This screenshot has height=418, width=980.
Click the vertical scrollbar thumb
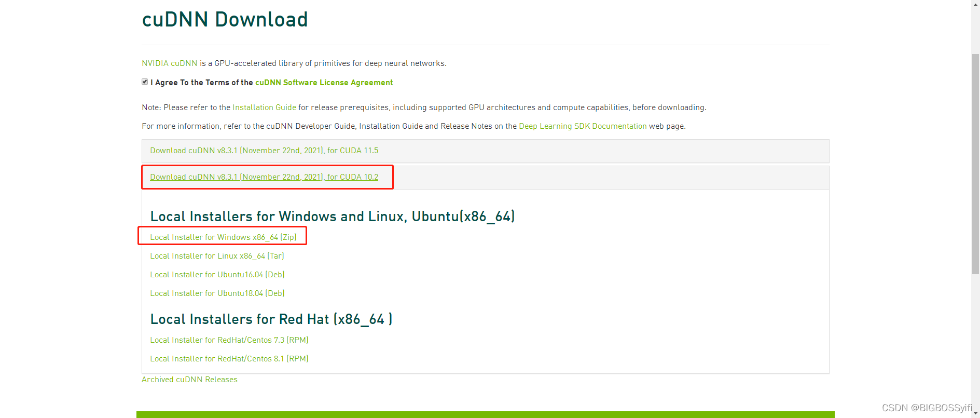[975, 164]
